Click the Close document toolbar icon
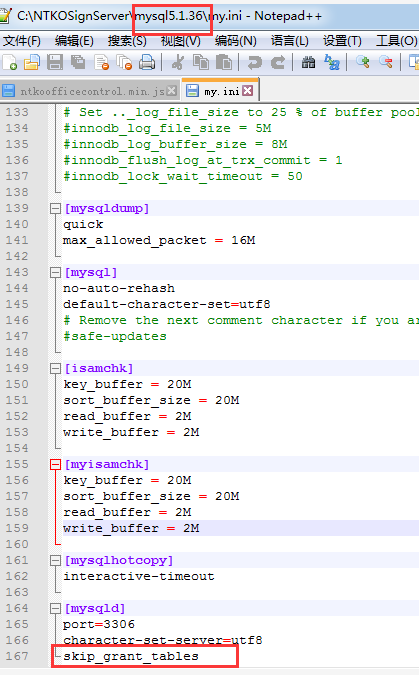Image resolution: width=419 pixels, height=675 pixels. [x=101, y=62]
